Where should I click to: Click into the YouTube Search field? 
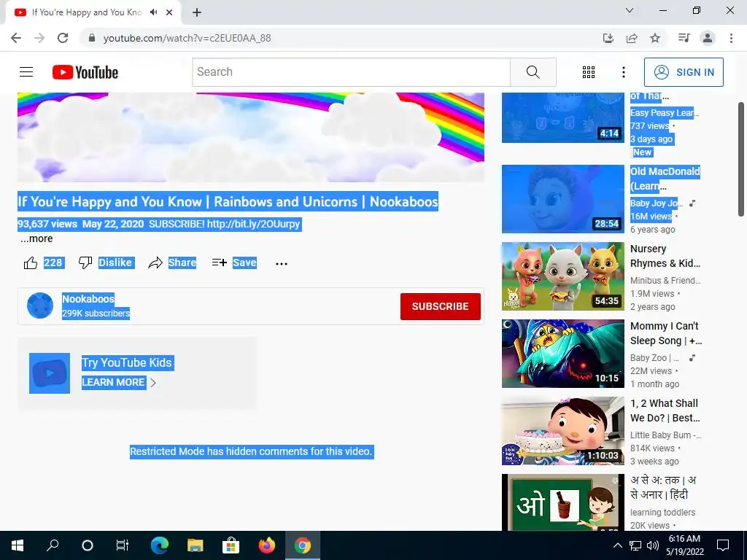coord(352,72)
